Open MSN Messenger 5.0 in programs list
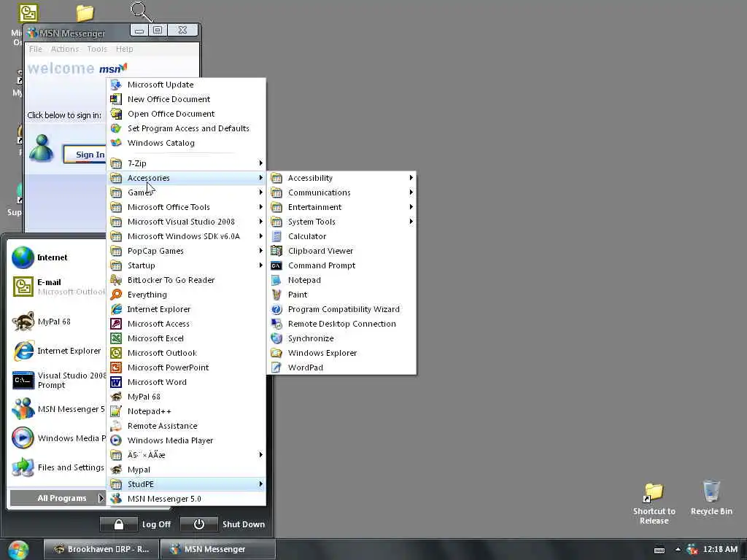 (x=186, y=499)
